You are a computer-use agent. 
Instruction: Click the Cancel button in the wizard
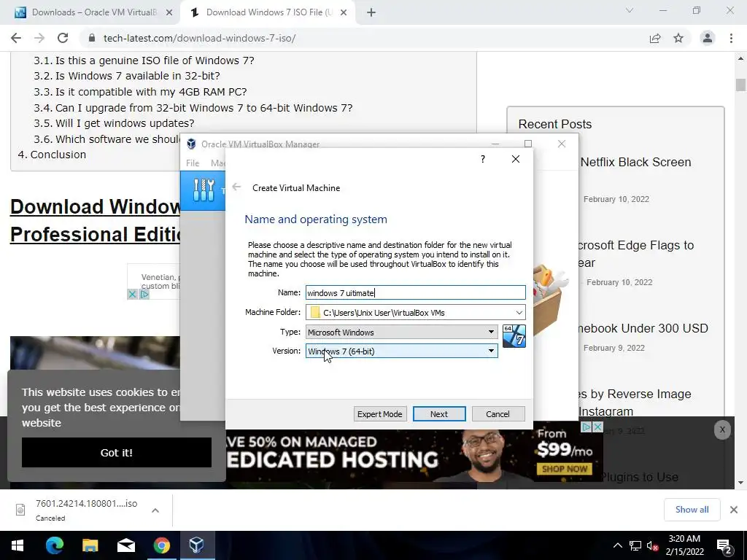coord(498,414)
